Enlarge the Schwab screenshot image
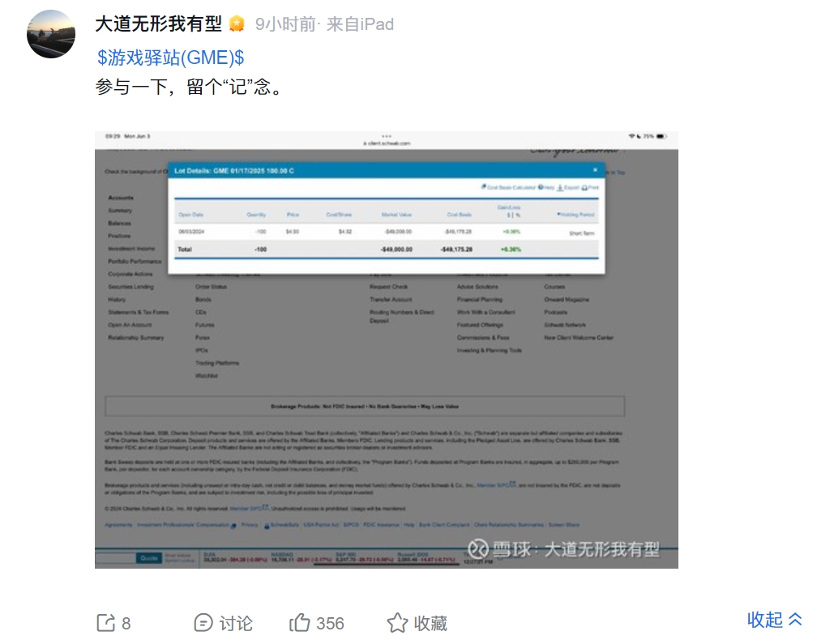 [387, 350]
